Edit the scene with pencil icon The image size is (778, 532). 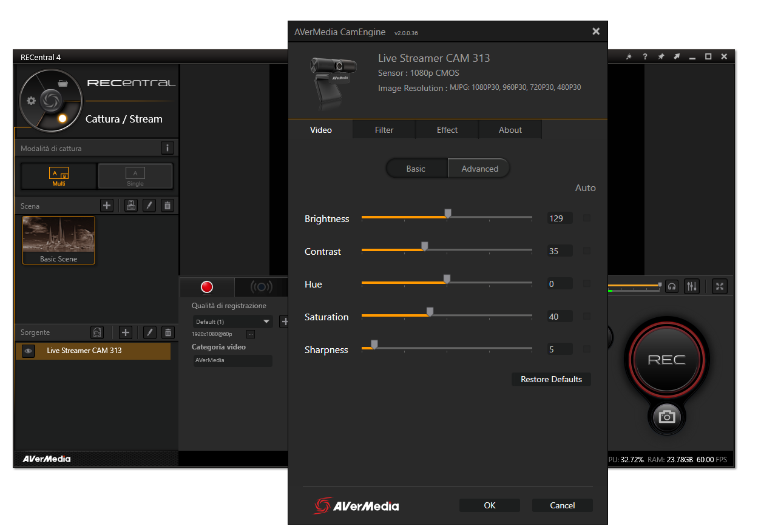point(149,206)
